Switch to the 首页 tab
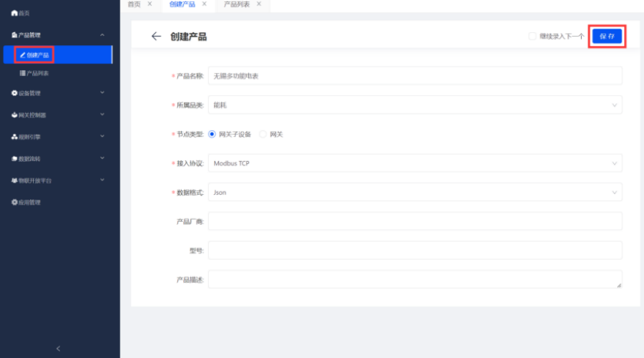 (135, 4)
